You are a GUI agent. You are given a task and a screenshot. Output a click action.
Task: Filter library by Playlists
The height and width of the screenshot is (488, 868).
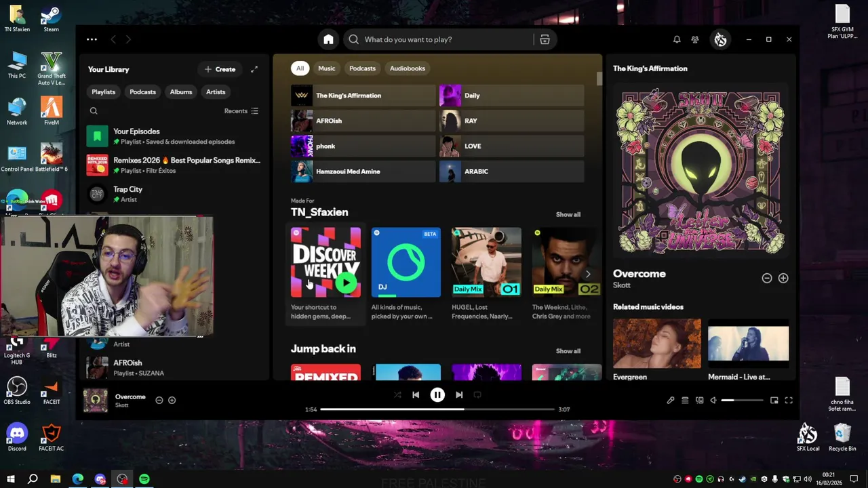coord(104,91)
